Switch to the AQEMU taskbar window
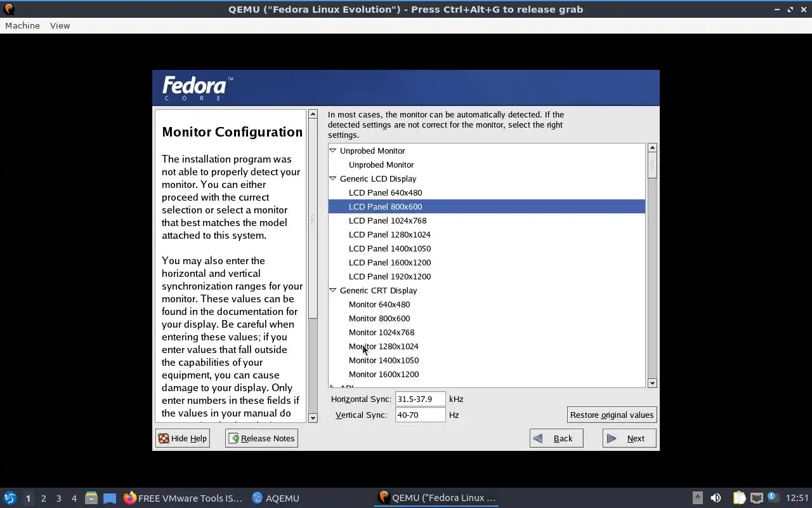This screenshot has width=812, height=508. 276,498
